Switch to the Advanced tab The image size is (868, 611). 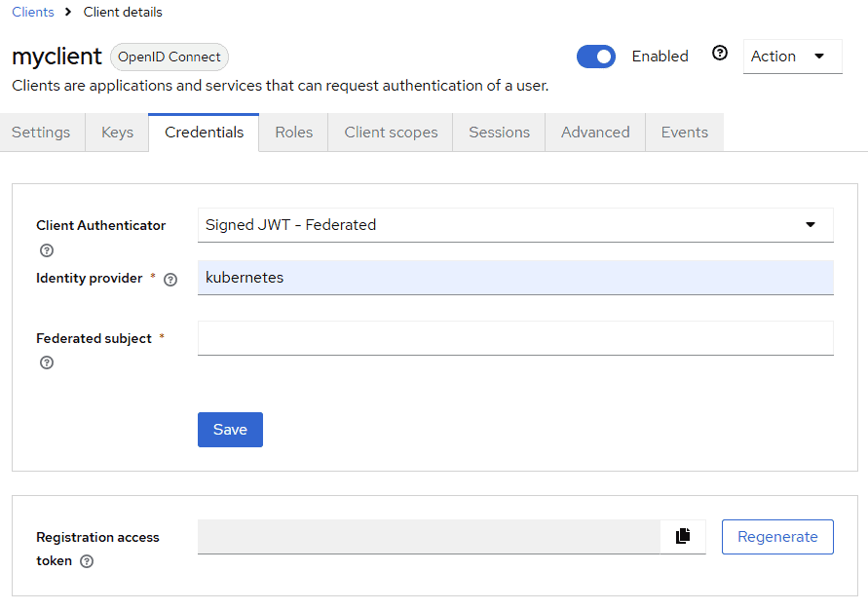click(595, 133)
